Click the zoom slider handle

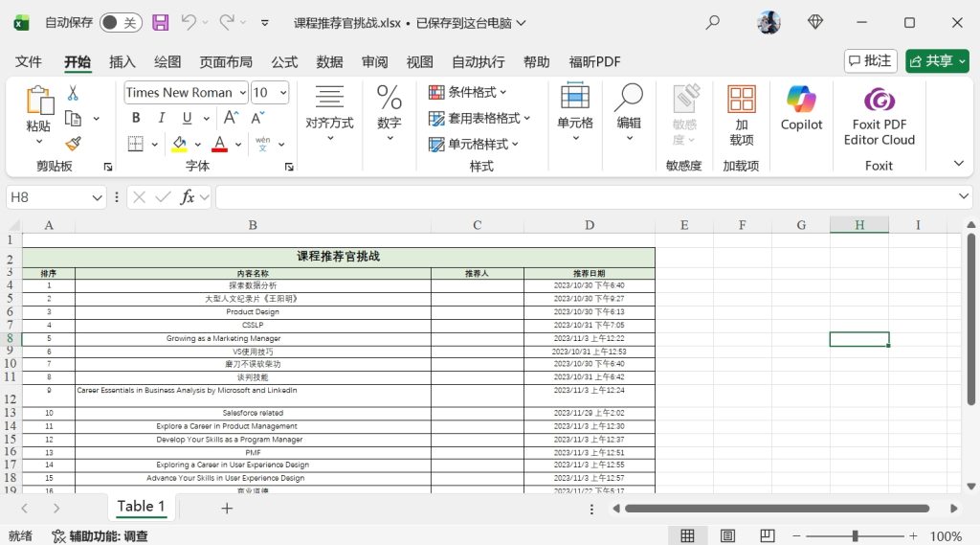[855, 536]
